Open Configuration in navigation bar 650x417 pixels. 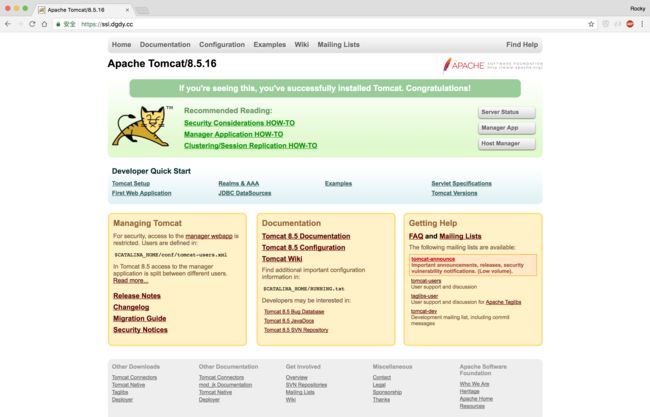pyautogui.click(x=222, y=44)
